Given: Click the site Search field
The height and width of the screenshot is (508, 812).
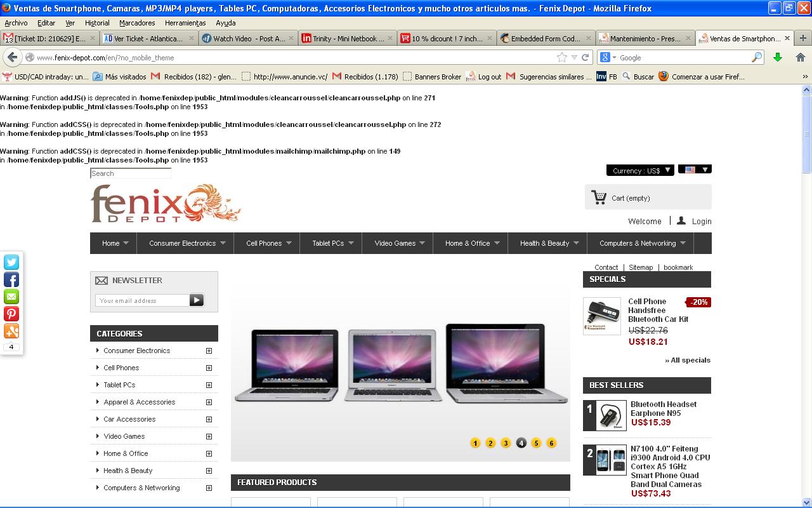Looking at the screenshot, I should click(x=131, y=173).
